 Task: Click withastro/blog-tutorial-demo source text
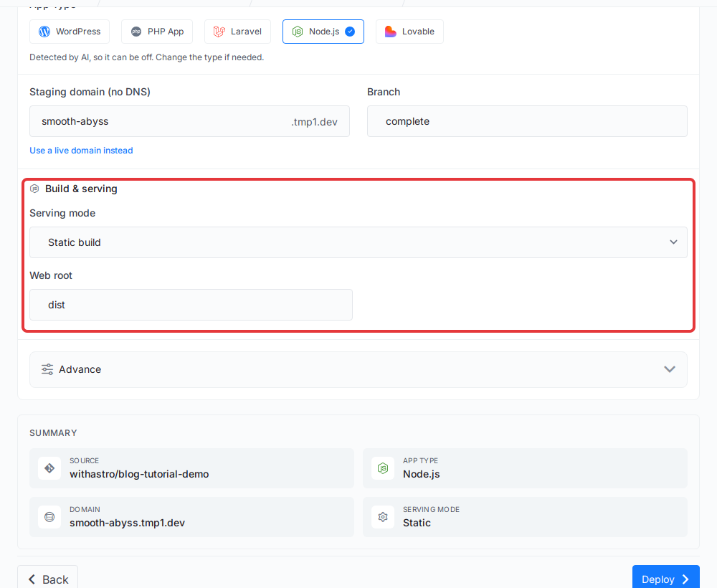click(139, 474)
